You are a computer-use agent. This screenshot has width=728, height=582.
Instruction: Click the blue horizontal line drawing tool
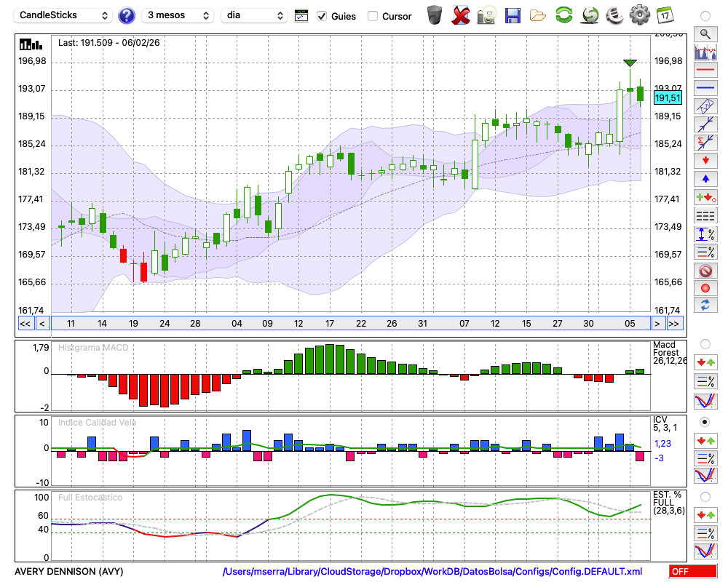click(x=705, y=88)
